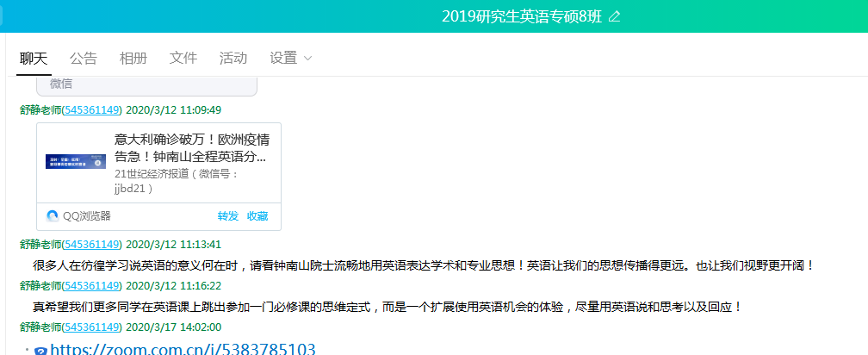The width and height of the screenshot is (868, 355).
Task: Click 收藏 to save the shared article
Action: tap(257, 216)
